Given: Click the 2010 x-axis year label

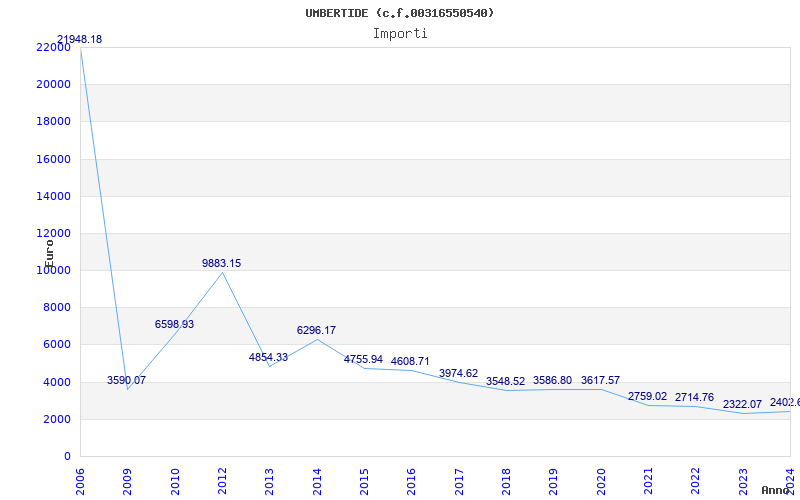Looking at the screenshot, I should [174, 482].
